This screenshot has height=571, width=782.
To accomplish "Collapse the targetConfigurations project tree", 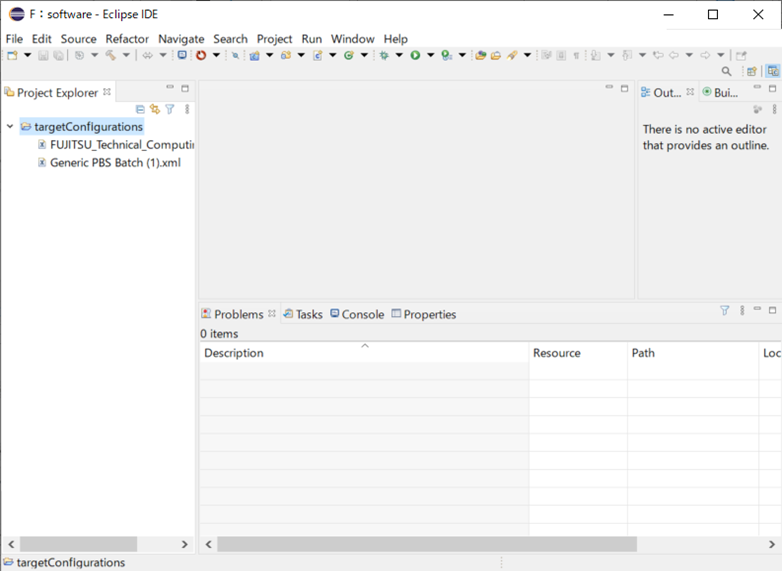I will click(10, 127).
